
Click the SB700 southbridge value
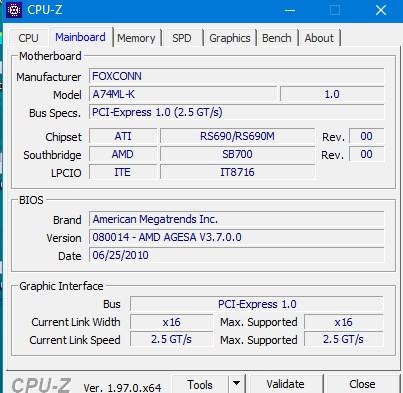point(237,154)
